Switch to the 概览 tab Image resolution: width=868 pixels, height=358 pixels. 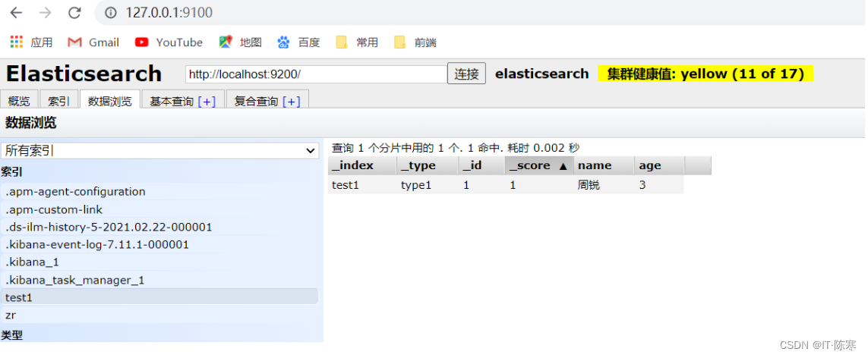point(19,101)
